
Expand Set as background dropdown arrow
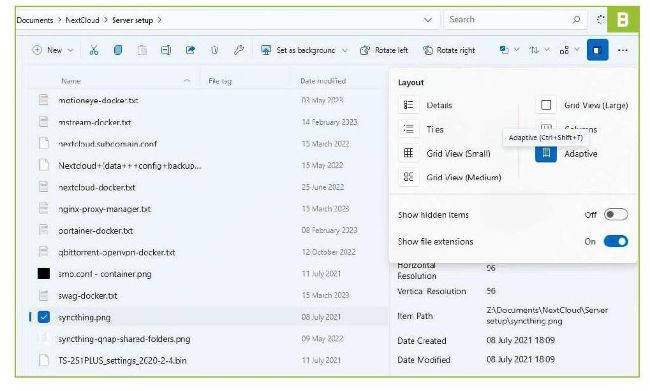(344, 51)
